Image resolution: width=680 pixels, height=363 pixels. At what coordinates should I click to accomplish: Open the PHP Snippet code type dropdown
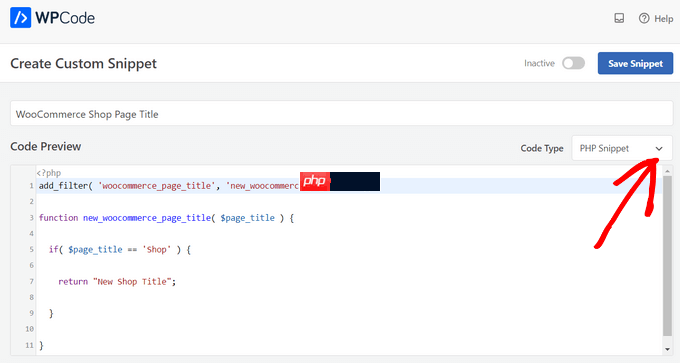pos(622,148)
